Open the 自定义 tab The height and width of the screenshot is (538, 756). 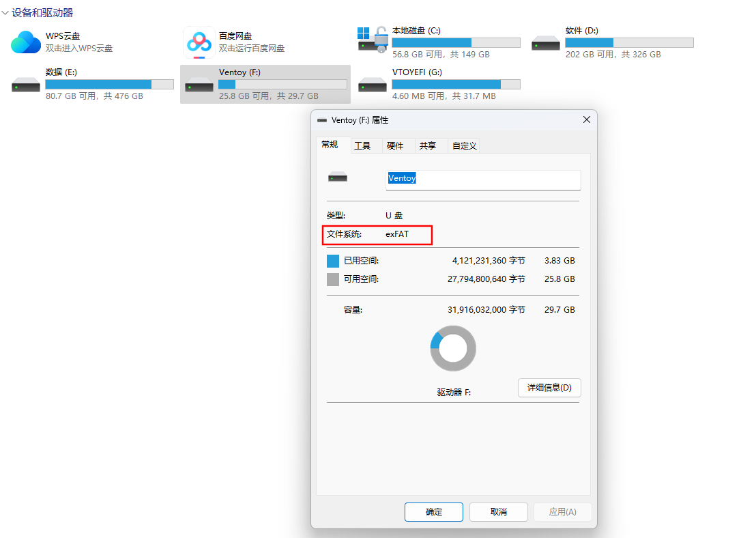pyautogui.click(x=464, y=146)
